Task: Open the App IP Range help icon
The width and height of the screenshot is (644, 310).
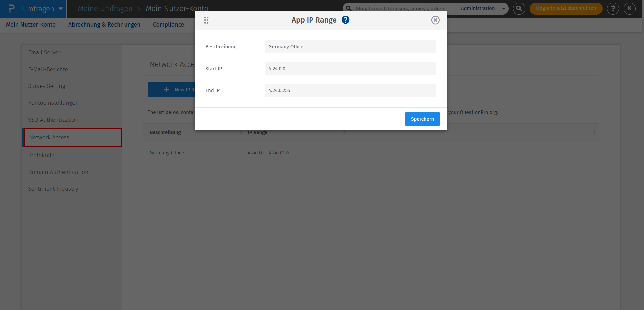Action: click(x=345, y=20)
